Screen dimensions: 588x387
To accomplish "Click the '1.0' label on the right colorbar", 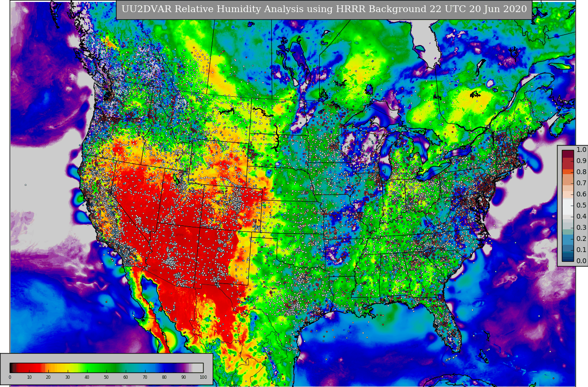I will coord(581,150).
